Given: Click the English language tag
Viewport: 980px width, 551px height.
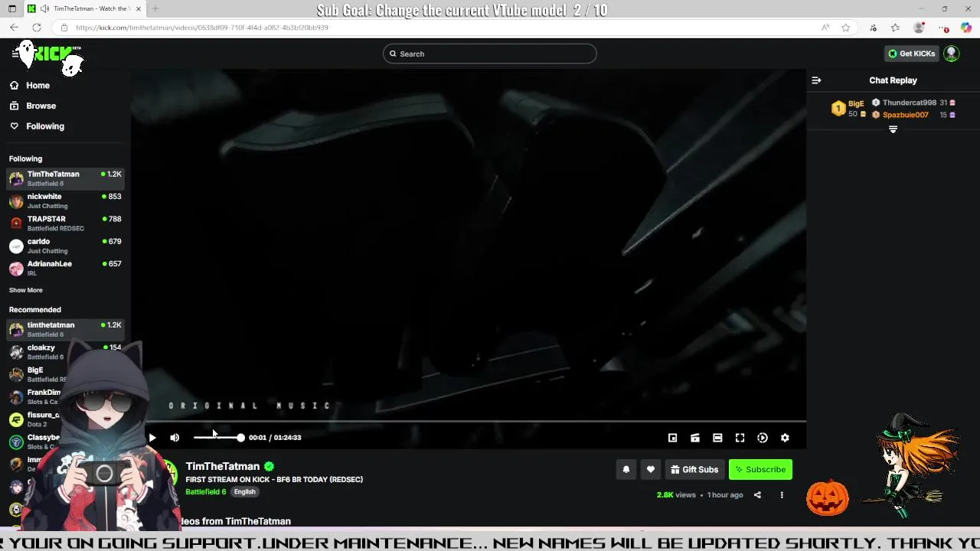Looking at the screenshot, I should click(x=245, y=492).
